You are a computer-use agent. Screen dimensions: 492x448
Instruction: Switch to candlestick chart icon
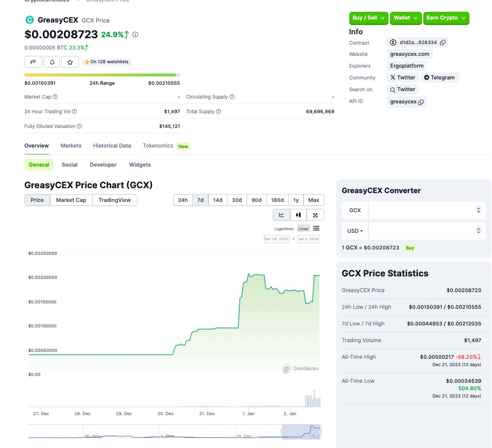tap(298, 215)
